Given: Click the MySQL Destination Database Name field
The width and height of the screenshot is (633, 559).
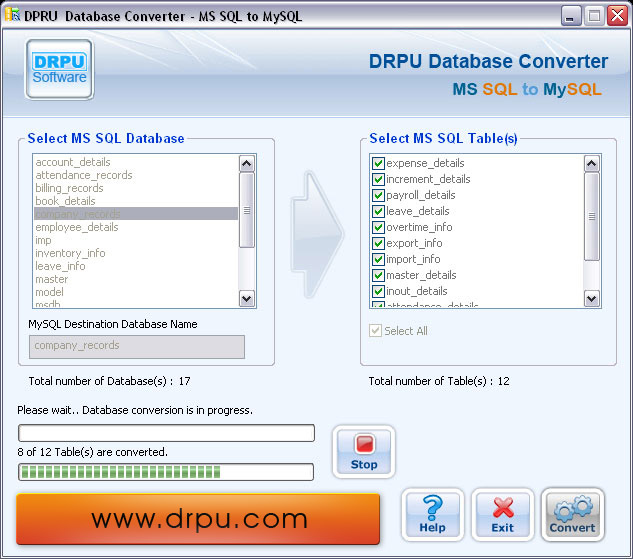Looking at the screenshot, I should tap(137, 347).
